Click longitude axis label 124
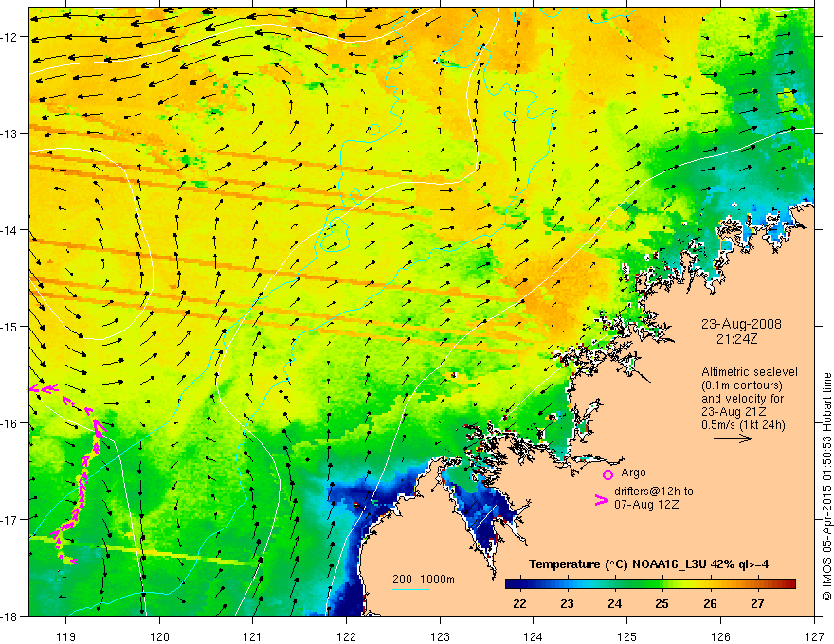Viewport: 834px width, 644px height. pyautogui.click(x=534, y=636)
